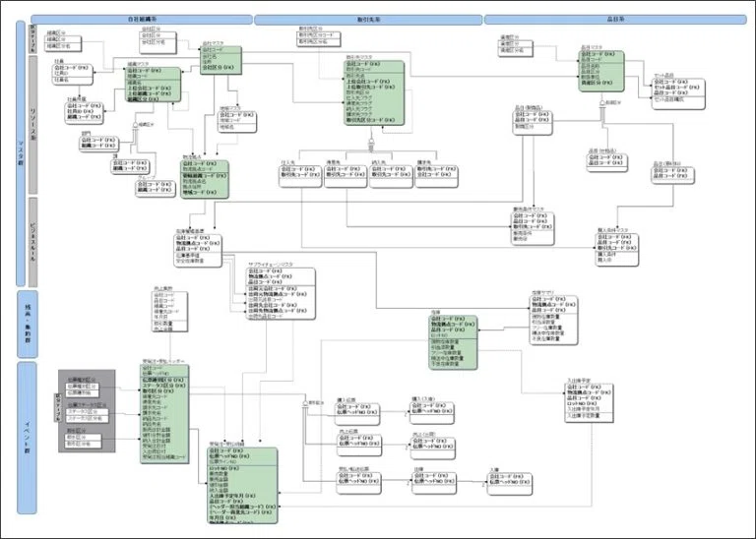Screen dimensions: 756x539
Task: Select the 取引先系 column header bar
Action: click(x=368, y=20)
